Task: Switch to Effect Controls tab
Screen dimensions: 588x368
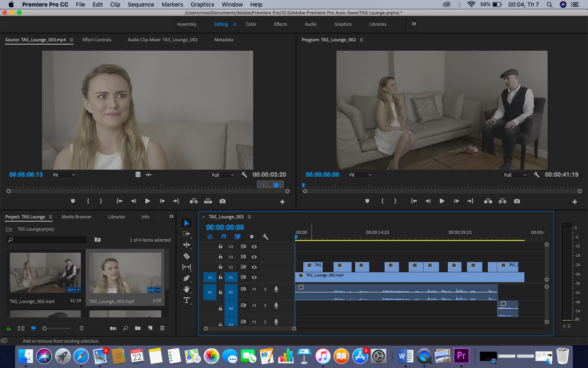Action: click(97, 40)
